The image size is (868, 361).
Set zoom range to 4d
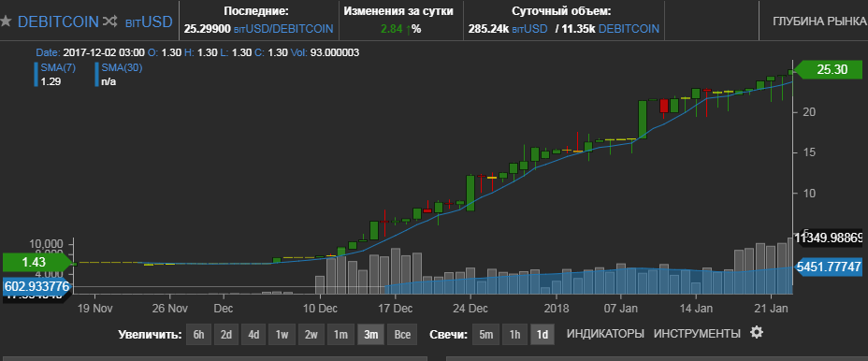click(x=253, y=335)
